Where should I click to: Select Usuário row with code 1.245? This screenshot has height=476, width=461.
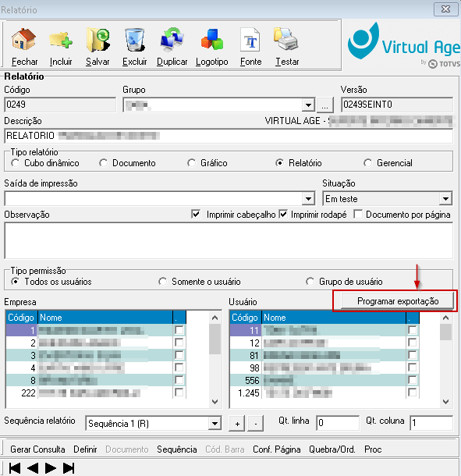click(x=324, y=393)
